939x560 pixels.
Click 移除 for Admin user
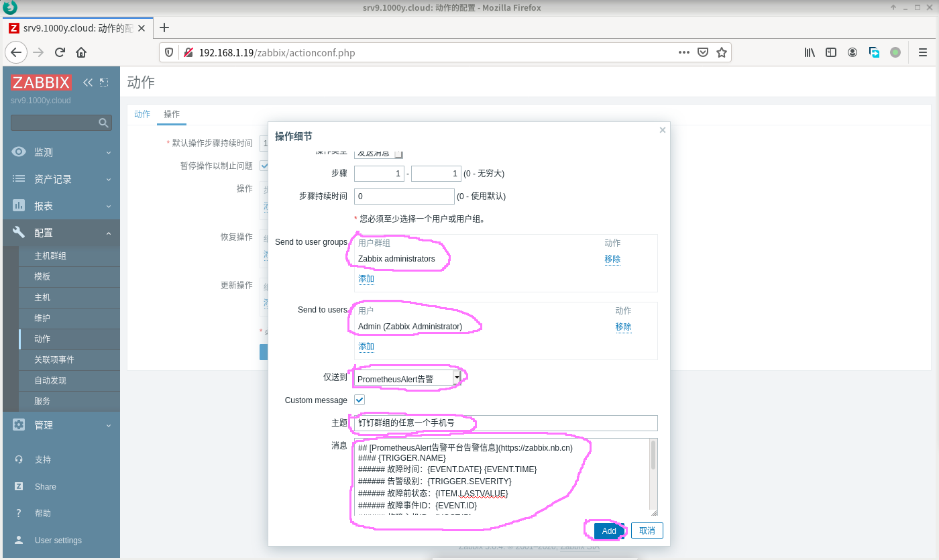(x=624, y=327)
